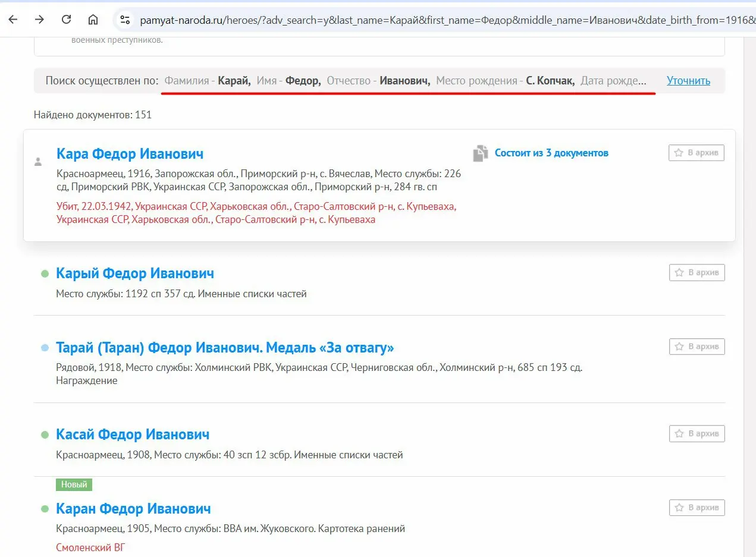Image resolution: width=756 pixels, height=557 pixels.
Task: Click the documents stack icon
Action: coord(480,153)
